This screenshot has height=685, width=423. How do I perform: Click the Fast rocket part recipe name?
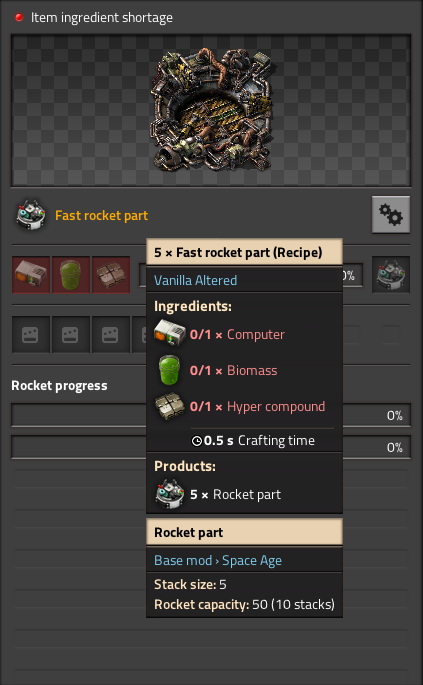pyautogui.click(x=101, y=215)
